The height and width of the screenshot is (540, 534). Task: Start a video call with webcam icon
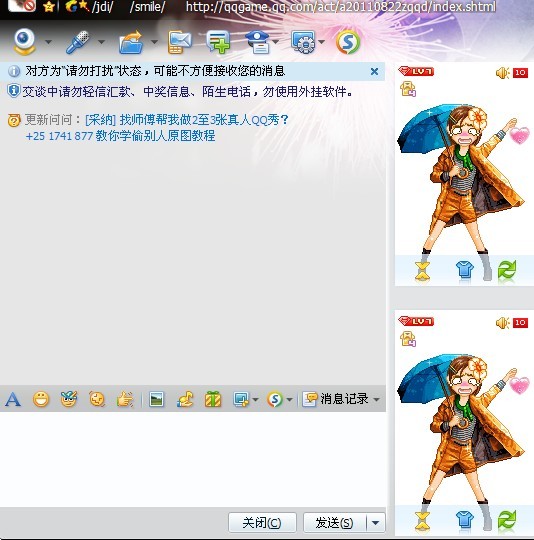pos(24,42)
